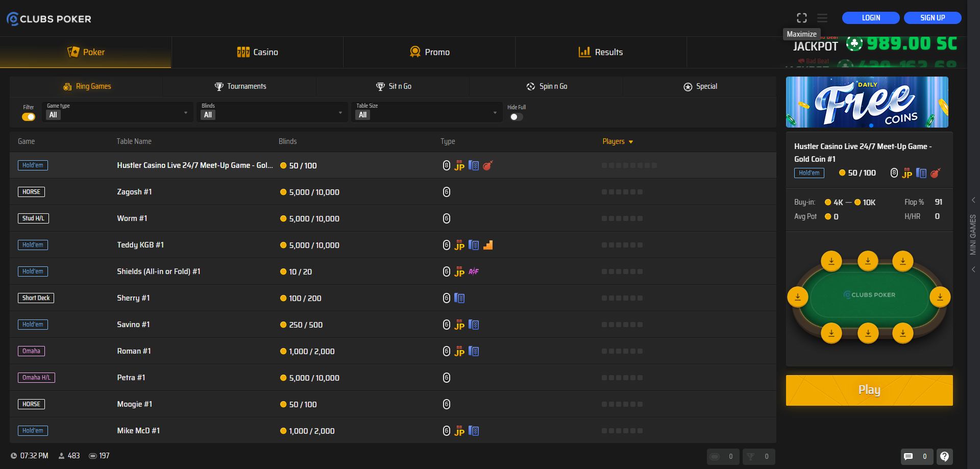Open the Daily Free Coins banner
The image size is (980, 469).
pyautogui.click(x=867, y=102)
